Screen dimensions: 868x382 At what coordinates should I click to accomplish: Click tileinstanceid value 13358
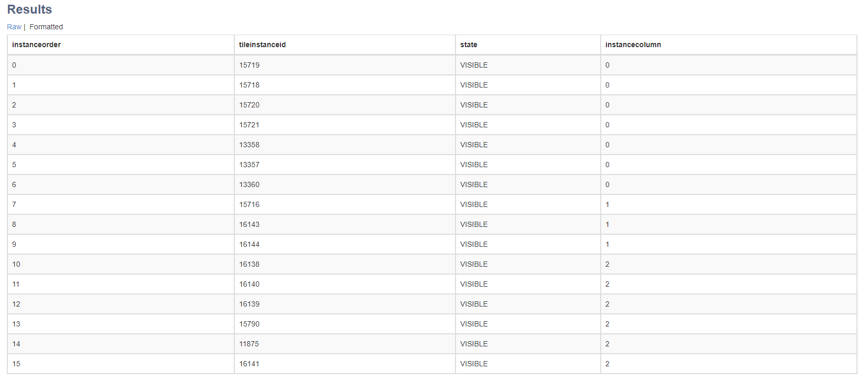click(249, 145)
